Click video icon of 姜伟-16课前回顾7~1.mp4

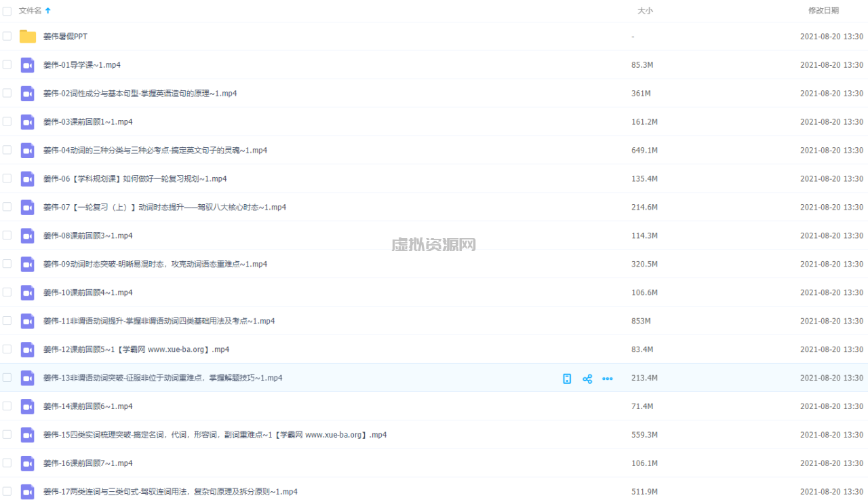pos(27,464)
